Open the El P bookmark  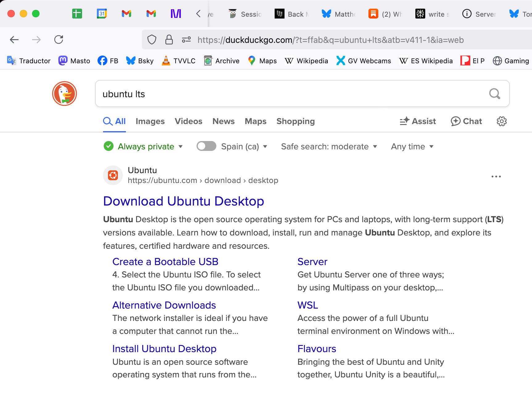pos(472,61)
